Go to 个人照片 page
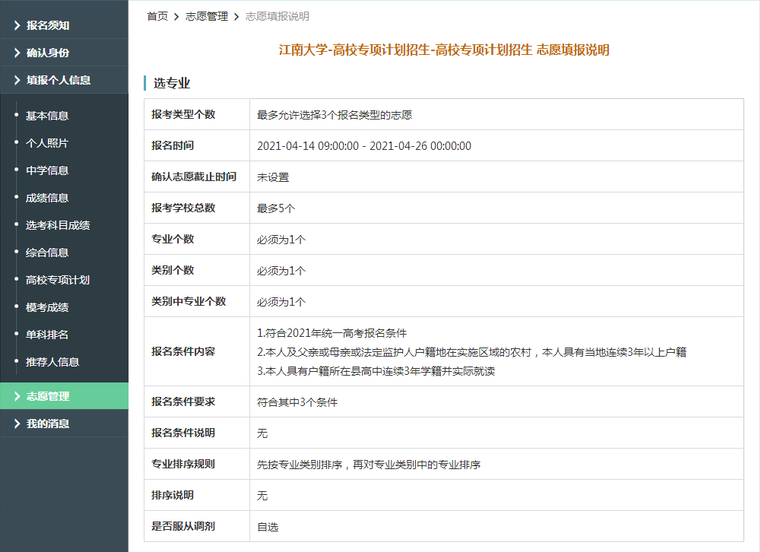 47,143
